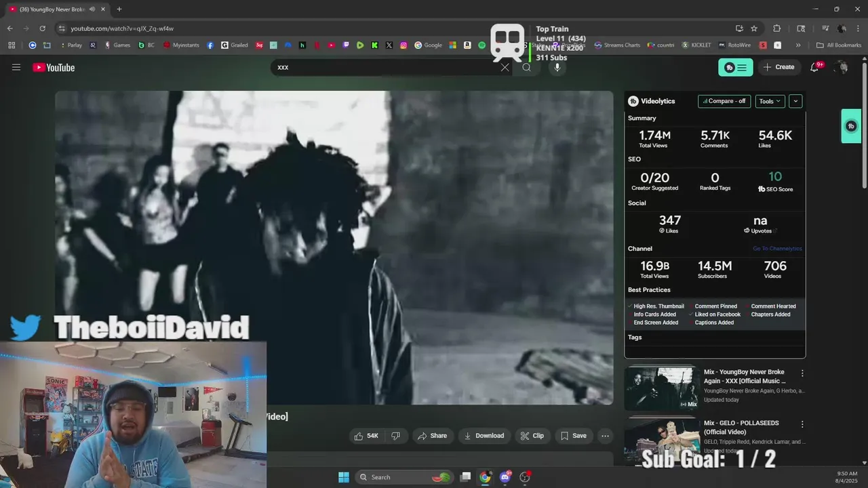Open the Facebook bookmark icon
This screenshot has height=488, width=868.
(x=210, y=45)
